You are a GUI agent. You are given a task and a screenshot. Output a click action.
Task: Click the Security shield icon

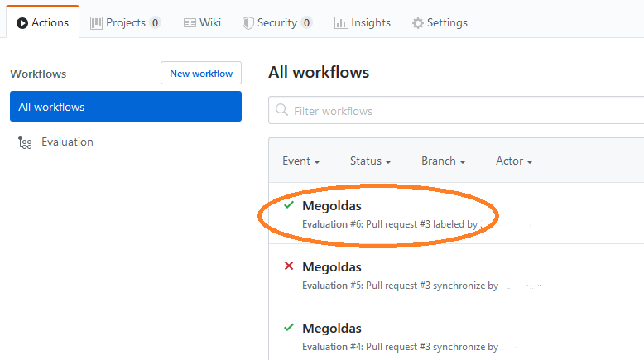pos(248,23)
